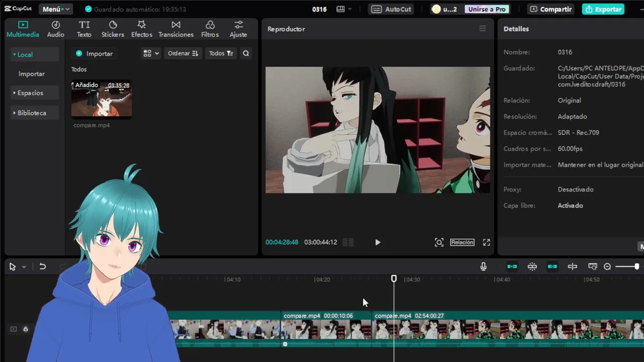Open the Stickers tab

point(113,29)
